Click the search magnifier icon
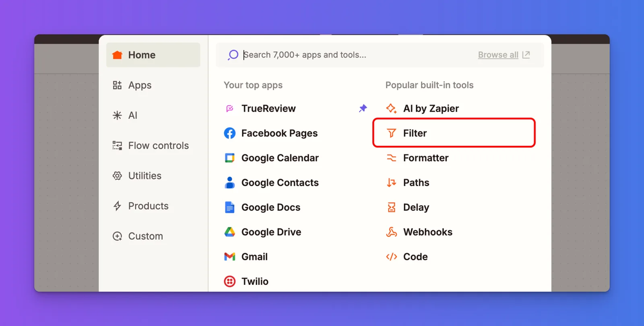Screen dimensions: 644x326 click(233, 55)
